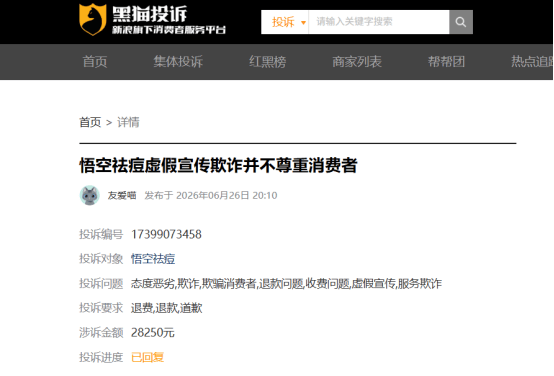
Task: Click the 详情 breadcrumb text
Action: [128, 122]
